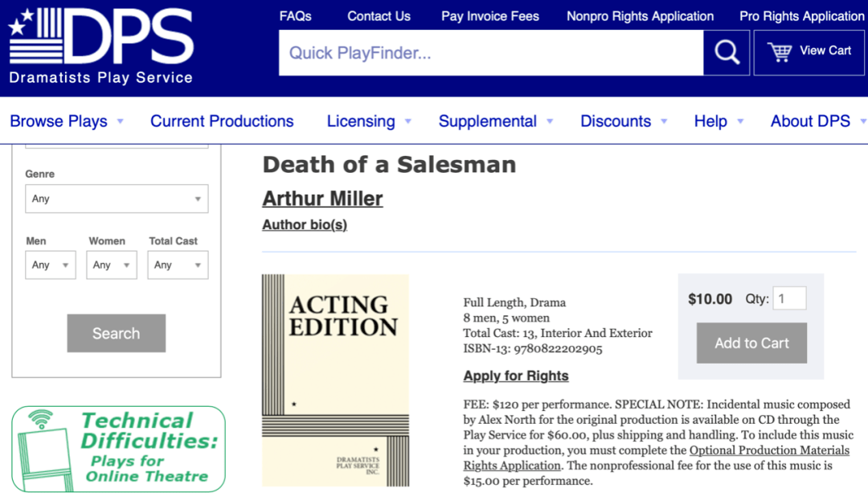868x497 pixels.
Task: Open the Total Cast dropdown
Action: coord(178,265)
